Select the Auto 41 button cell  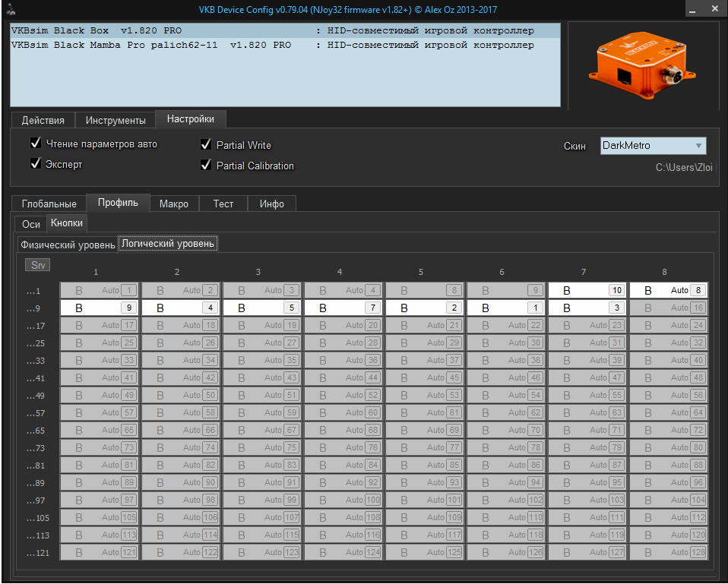pos(100,377)
